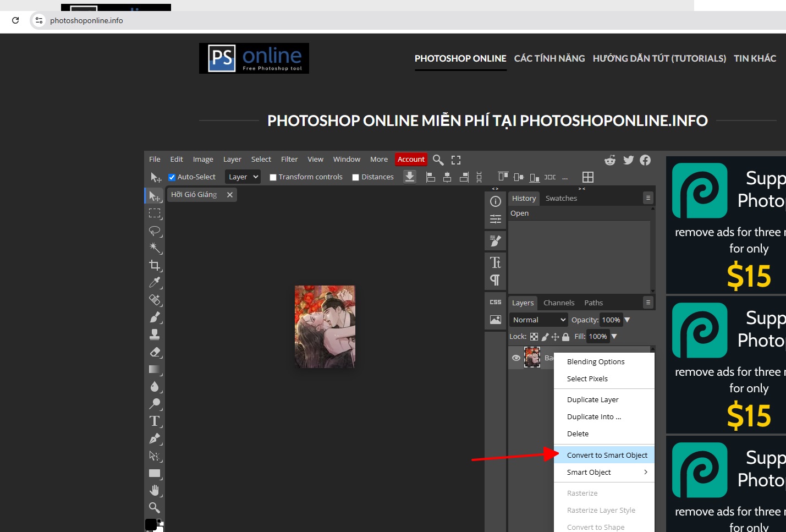This screenshot has width=786, height=532.
Task: Expand the Smart Object submenu
Action: coord(604,472)
